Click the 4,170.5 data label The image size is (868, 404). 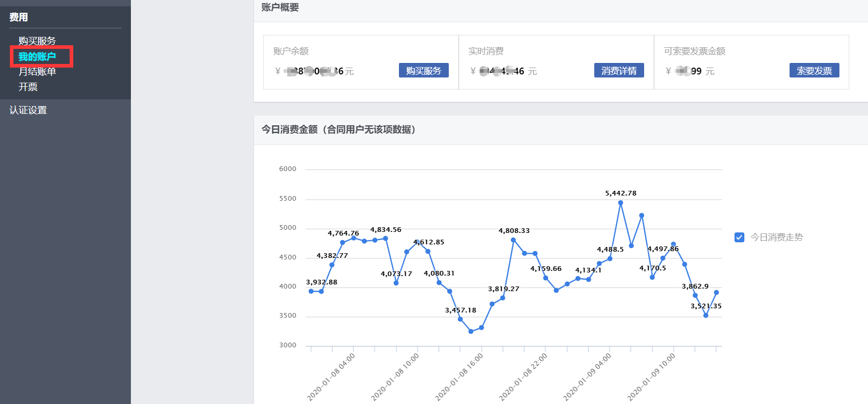pos(652,268)
